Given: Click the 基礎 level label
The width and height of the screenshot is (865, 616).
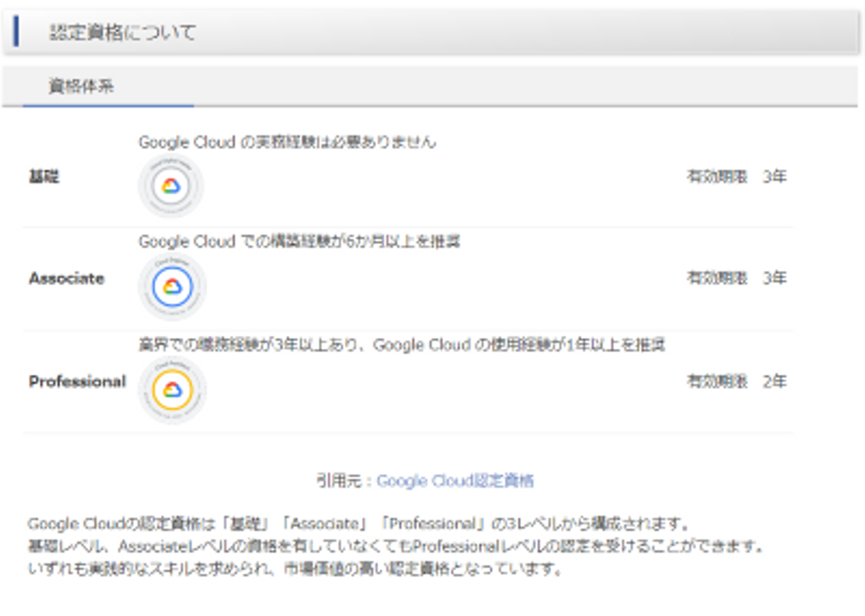Looking at the screenshot, I should (44, 177).
